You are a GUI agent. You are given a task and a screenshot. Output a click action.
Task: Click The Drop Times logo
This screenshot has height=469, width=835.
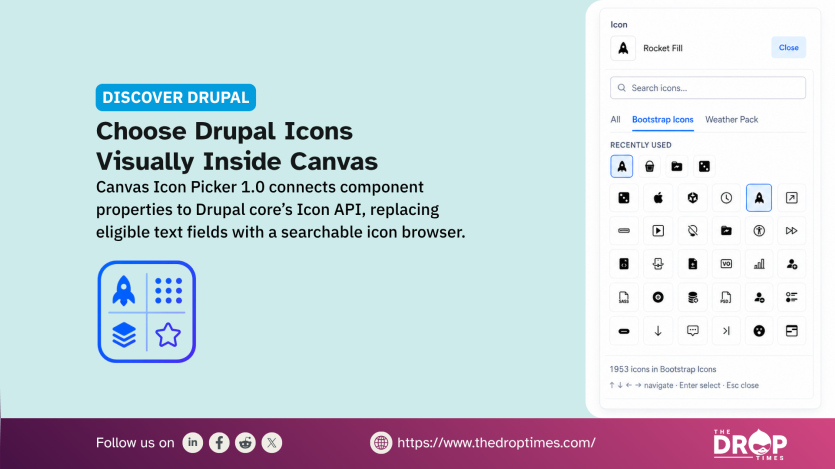coord(750,445)
